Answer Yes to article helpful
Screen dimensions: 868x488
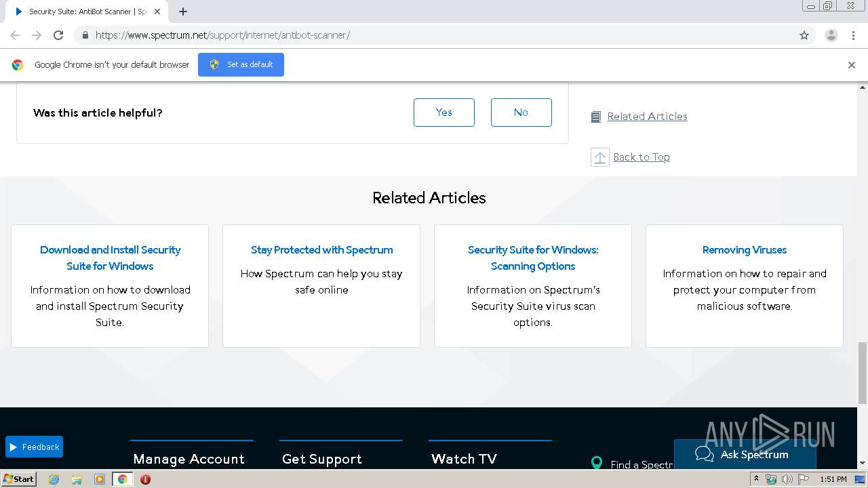point(444,113)
